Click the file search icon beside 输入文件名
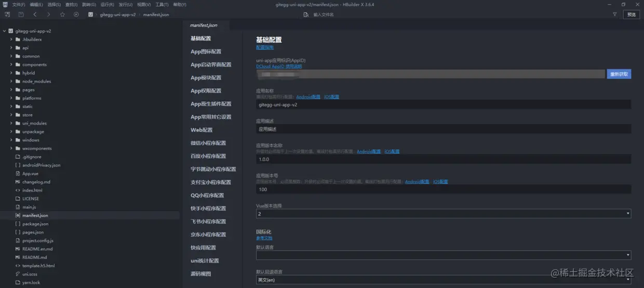 coord(306,15)
